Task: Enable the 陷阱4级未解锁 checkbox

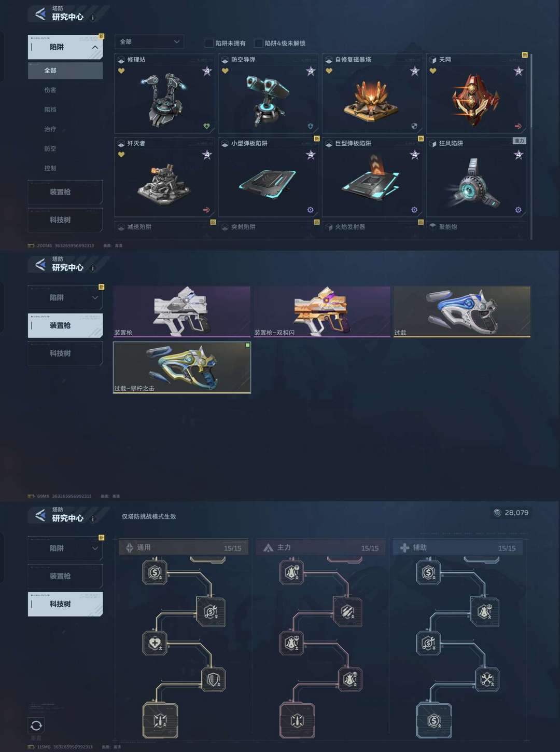Action: 258,43
